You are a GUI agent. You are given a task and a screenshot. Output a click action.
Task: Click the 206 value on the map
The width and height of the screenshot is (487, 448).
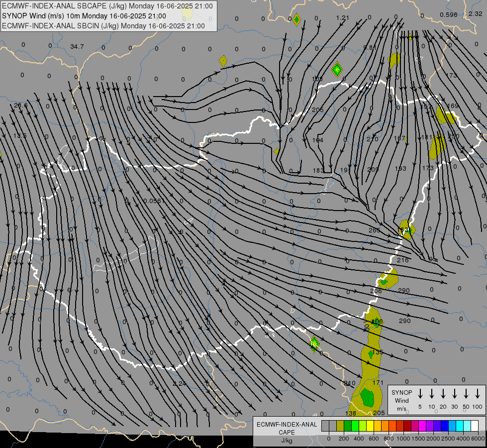pyautogui.click(x=376, y=291)
